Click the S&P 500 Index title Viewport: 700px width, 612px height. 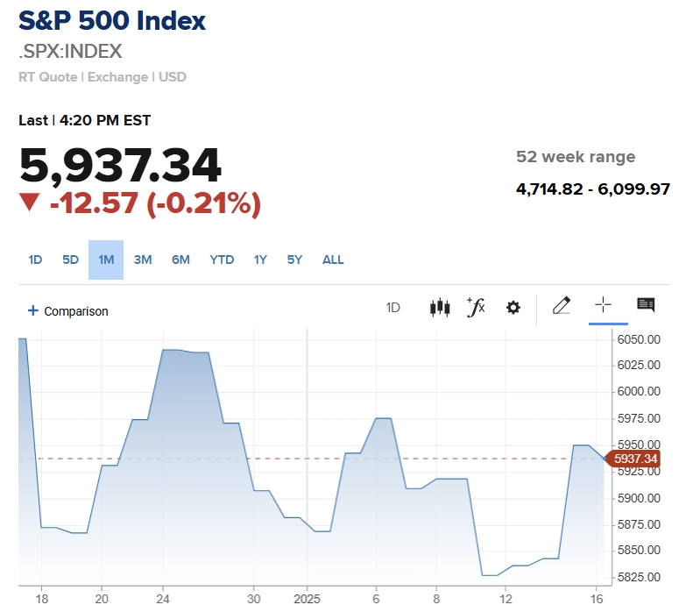[112, 21]
